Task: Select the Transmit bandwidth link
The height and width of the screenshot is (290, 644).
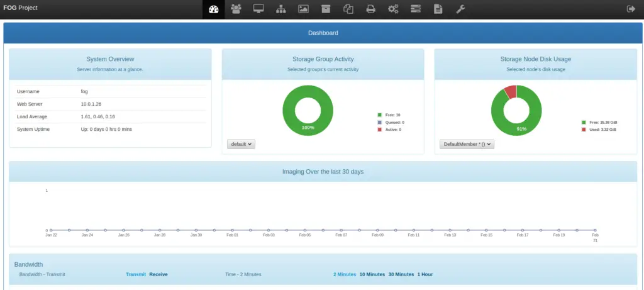Action: tap(136, 274)
